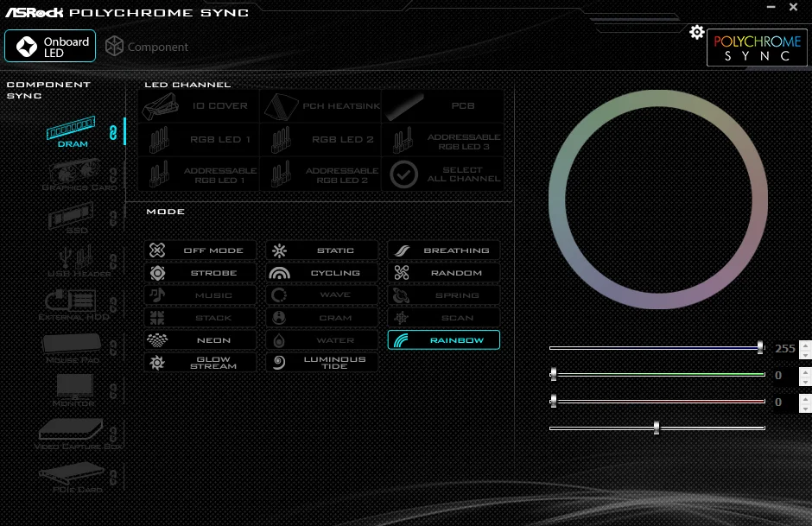Toggle the Monitor sync link

(x=113, y=391)
